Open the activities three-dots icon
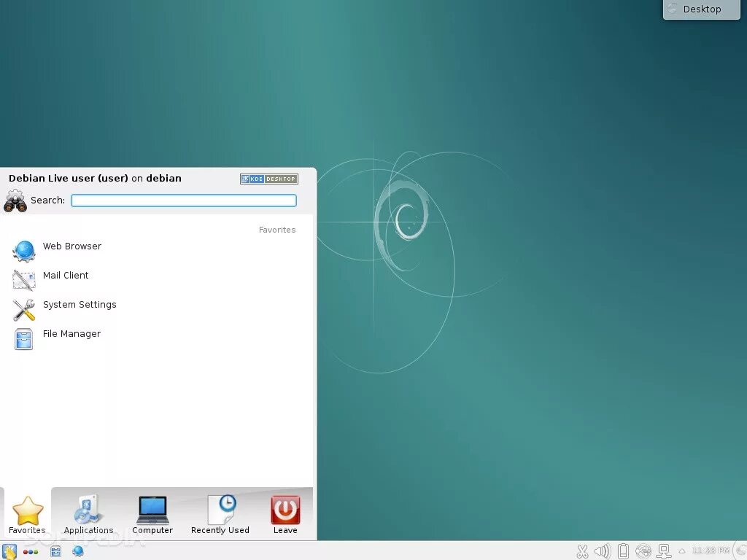This screenshot has height=560, width=747. [x=31, y=552]
